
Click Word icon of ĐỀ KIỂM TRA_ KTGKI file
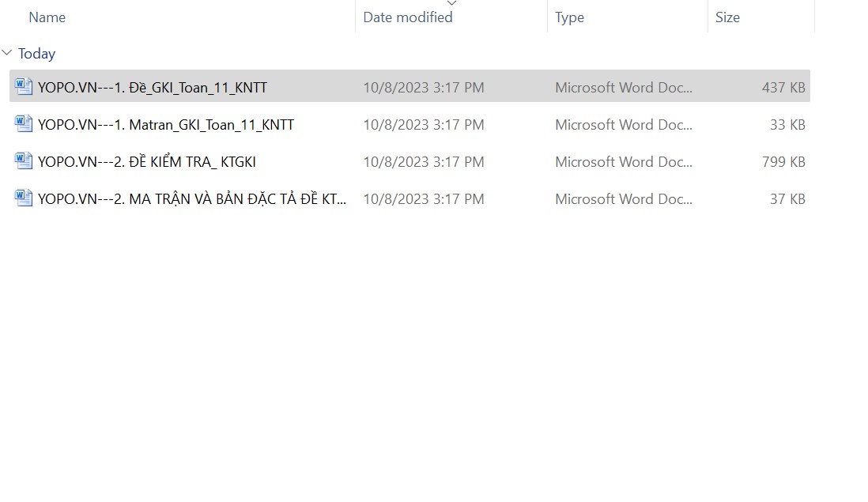pos(24,161)
